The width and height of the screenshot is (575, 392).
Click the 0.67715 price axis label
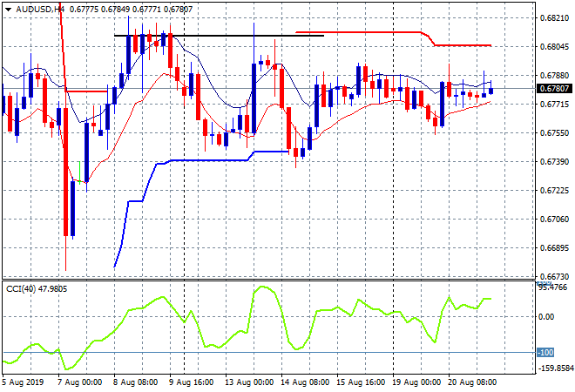pos(554,105)
